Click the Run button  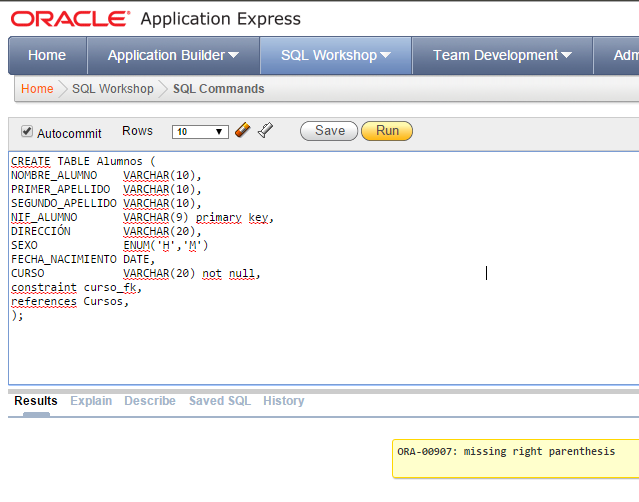pos(387,131)
